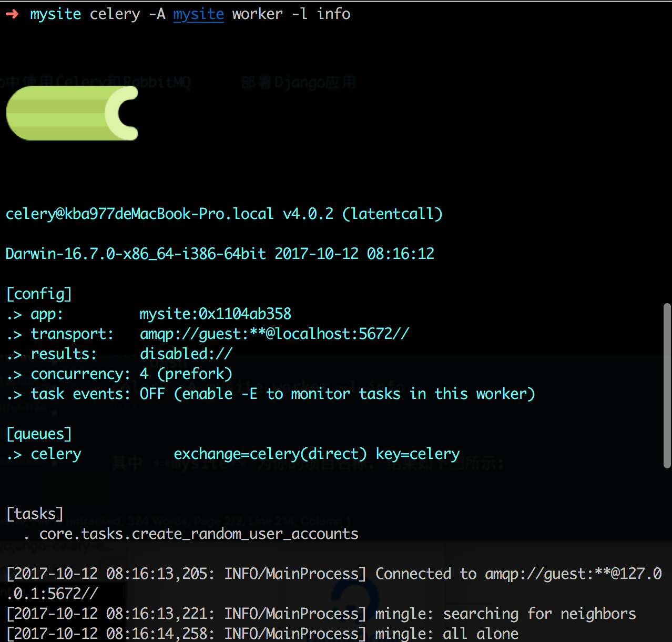Click 'transport:' config label

73,334
